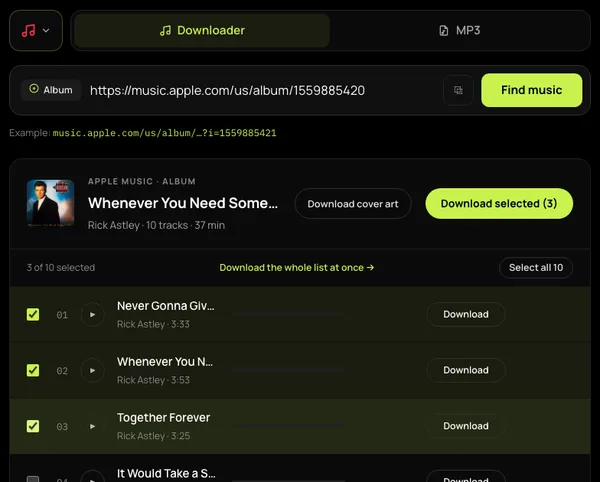The height and width of the screenshot is (482, 600).
Task: Download the Whenever You N... track
Action: (466, 370)
